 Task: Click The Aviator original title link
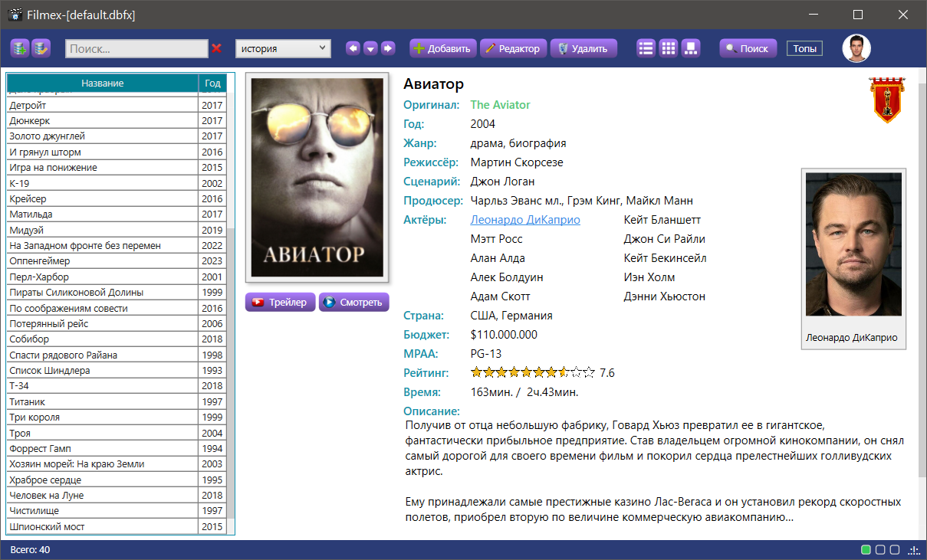point(500,105)
